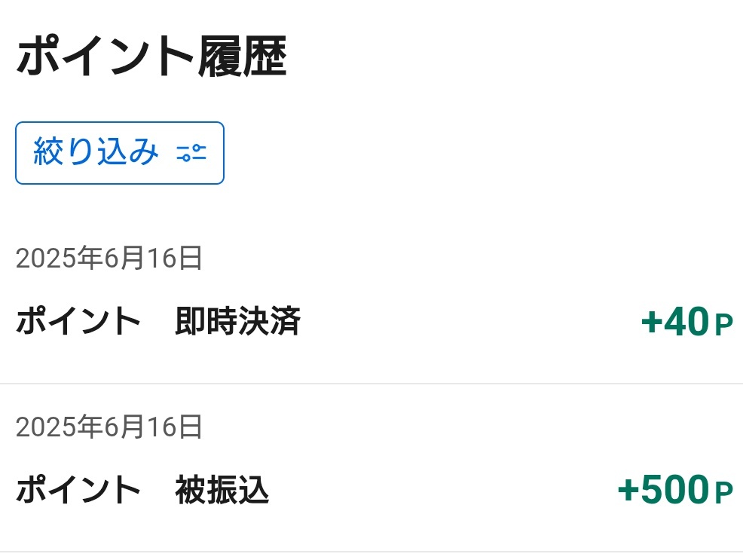Click the ポイント label in 即時決済 row
Viewport: 743px width, 560px height.
(x=78, y=321)
